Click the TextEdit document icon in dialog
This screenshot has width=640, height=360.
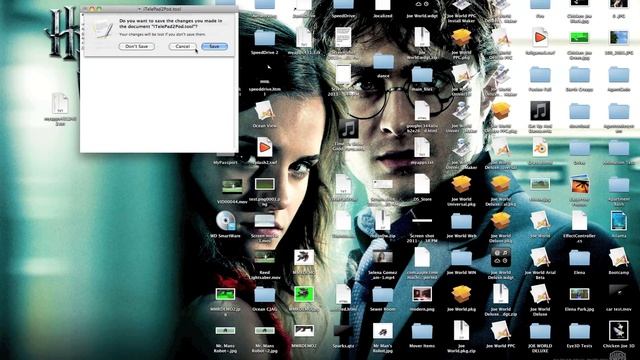coord(102,29)
